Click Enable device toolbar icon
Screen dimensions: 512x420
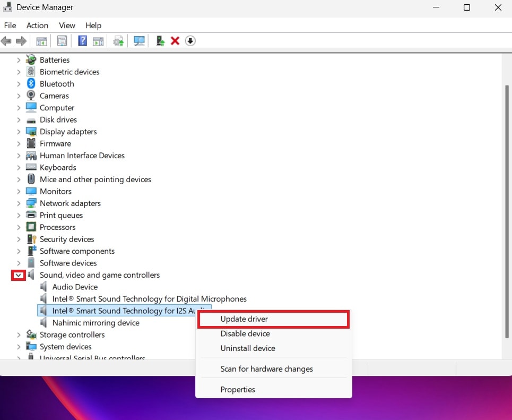[x=160, y=41]
